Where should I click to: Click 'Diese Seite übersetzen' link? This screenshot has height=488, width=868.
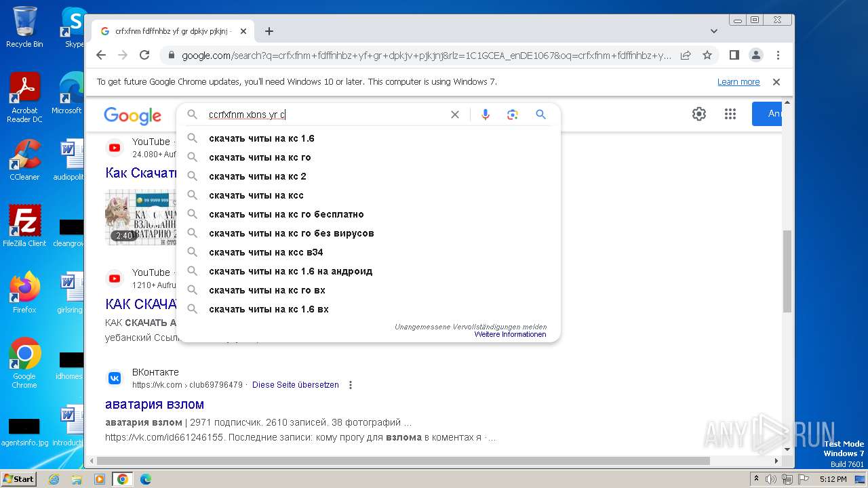[x=295, y=385]
